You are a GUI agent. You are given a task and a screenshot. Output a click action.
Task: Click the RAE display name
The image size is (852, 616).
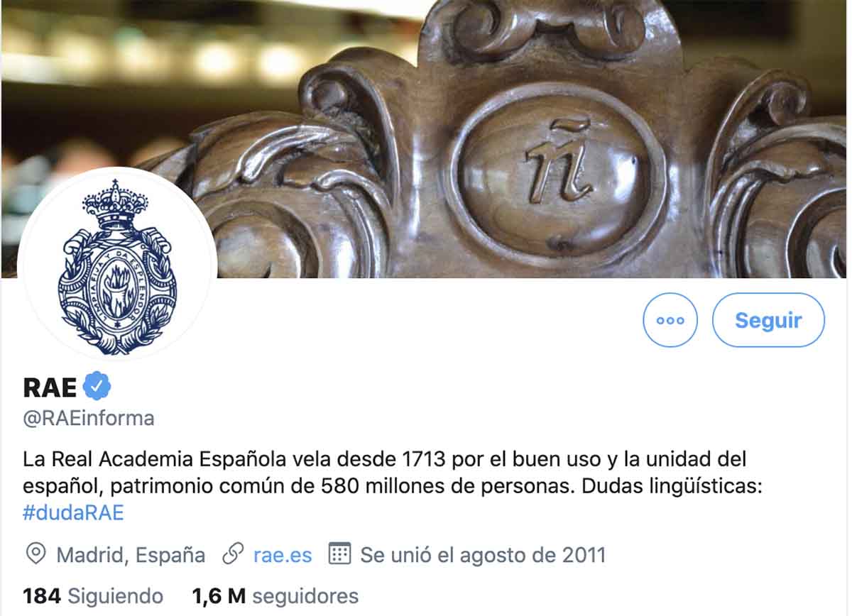[50, 387]
